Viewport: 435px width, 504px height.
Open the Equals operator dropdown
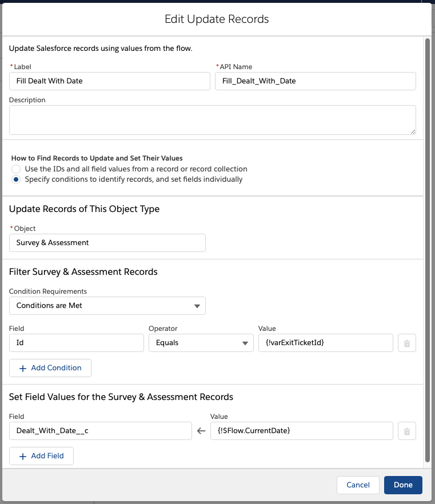[201, 343]
